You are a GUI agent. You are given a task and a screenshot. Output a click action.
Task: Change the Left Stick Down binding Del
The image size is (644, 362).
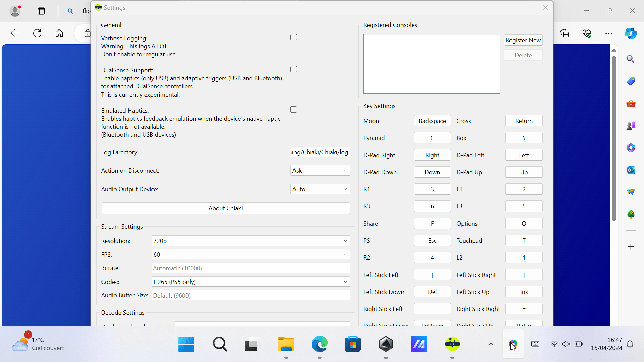[432, 292]
